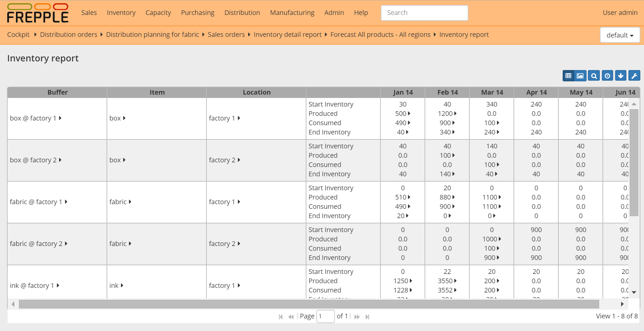
Task: Open Sales orders breadcrumb link
Action: [226, 35]
